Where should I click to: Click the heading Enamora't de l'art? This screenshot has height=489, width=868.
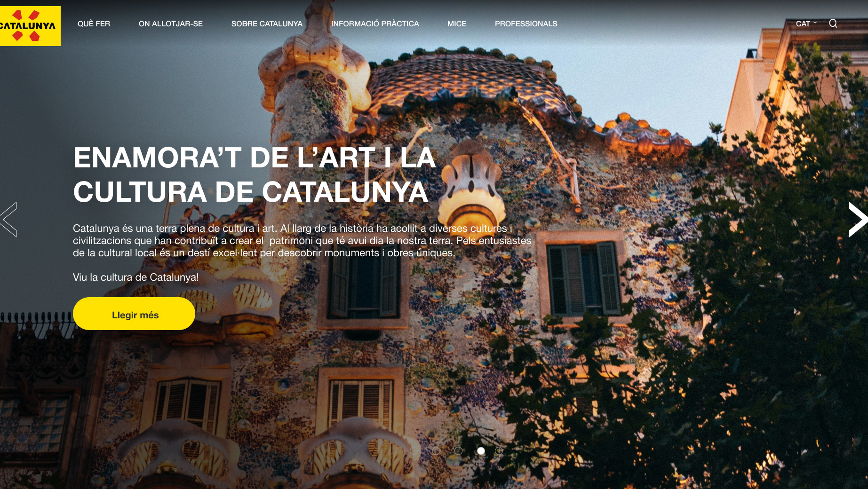coord(255,175)
